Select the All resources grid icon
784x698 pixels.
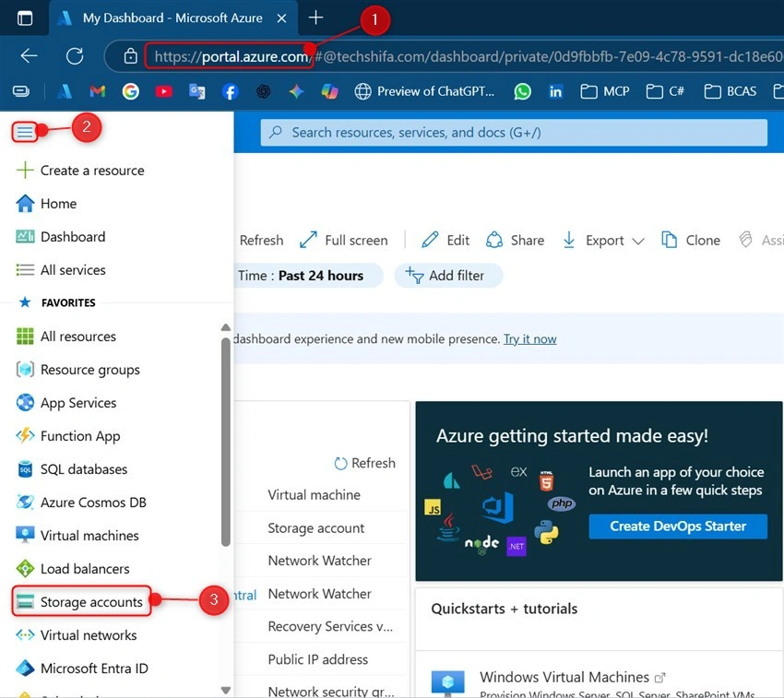[x=25, y=336]
